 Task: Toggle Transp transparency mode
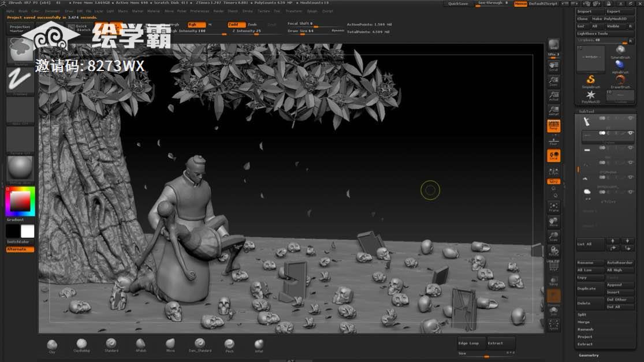[554, 281]
